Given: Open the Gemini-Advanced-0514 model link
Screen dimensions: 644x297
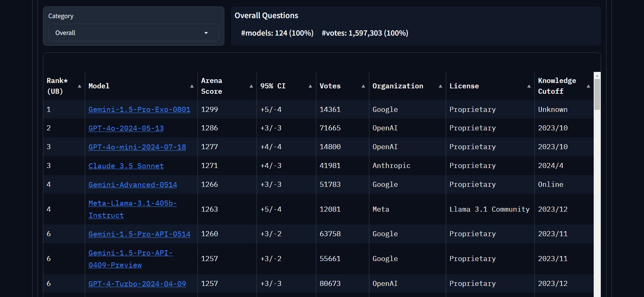Looking at the screenshot, I should [133, 185].
